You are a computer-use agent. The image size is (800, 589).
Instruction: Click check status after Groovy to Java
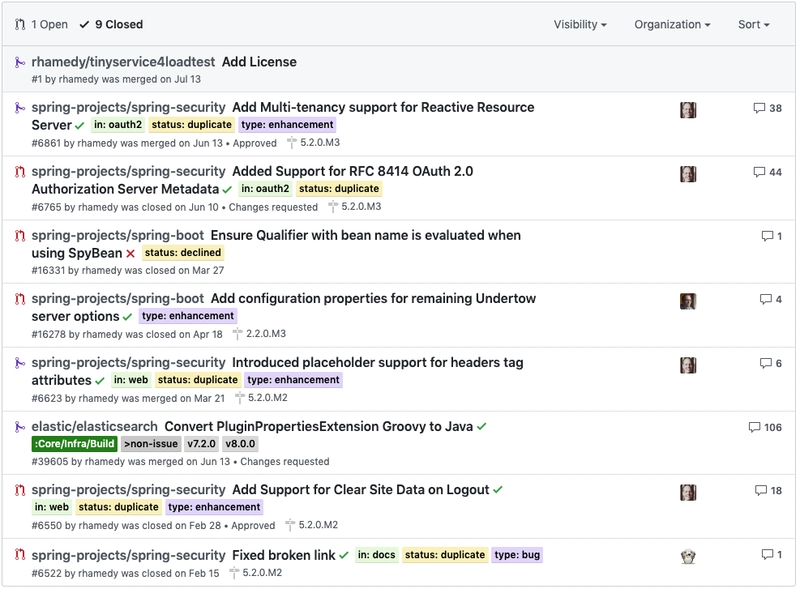tap(482, 426)
